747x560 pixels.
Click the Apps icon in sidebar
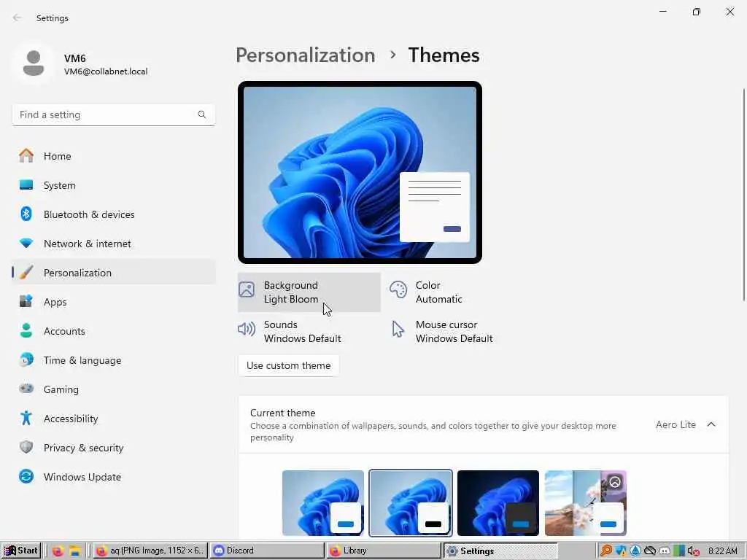[x=26, y=301]
